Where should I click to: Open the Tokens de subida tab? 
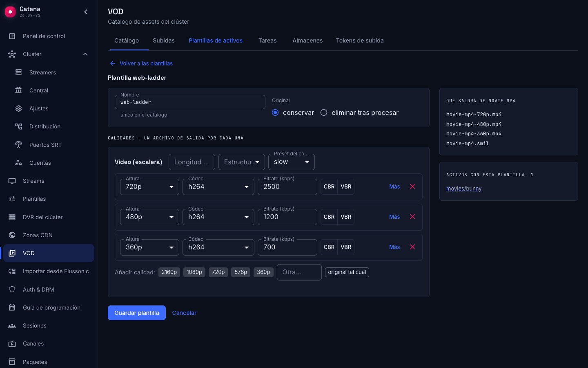pos(360,40)
